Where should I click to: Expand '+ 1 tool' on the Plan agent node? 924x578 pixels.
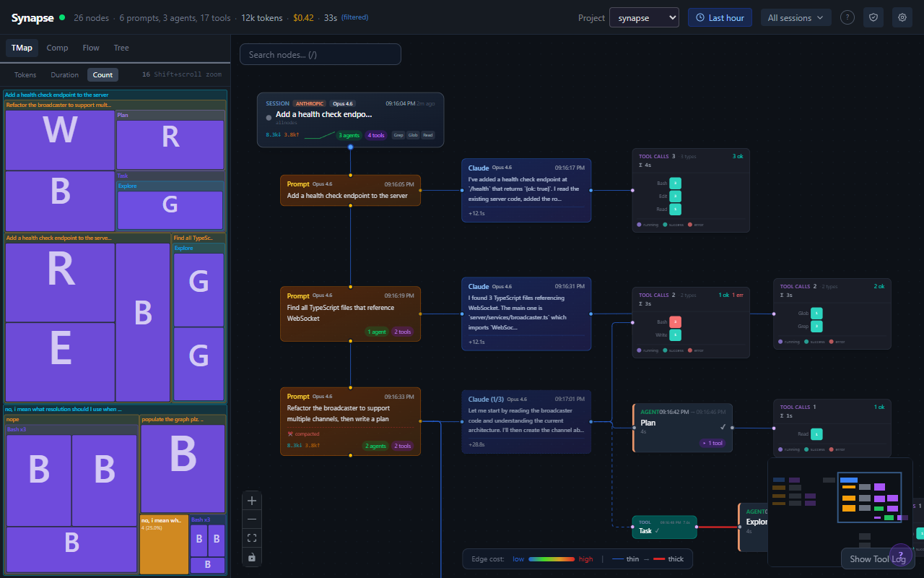pyautogui.click(x=712, y=443)
